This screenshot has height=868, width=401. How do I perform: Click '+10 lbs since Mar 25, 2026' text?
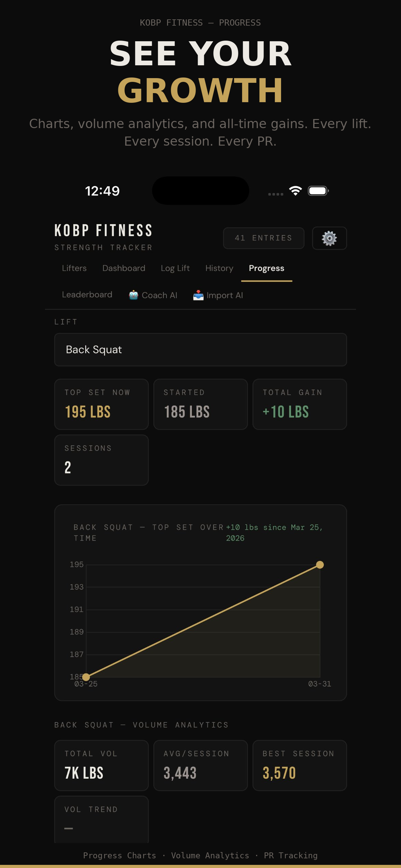[275, 533]
